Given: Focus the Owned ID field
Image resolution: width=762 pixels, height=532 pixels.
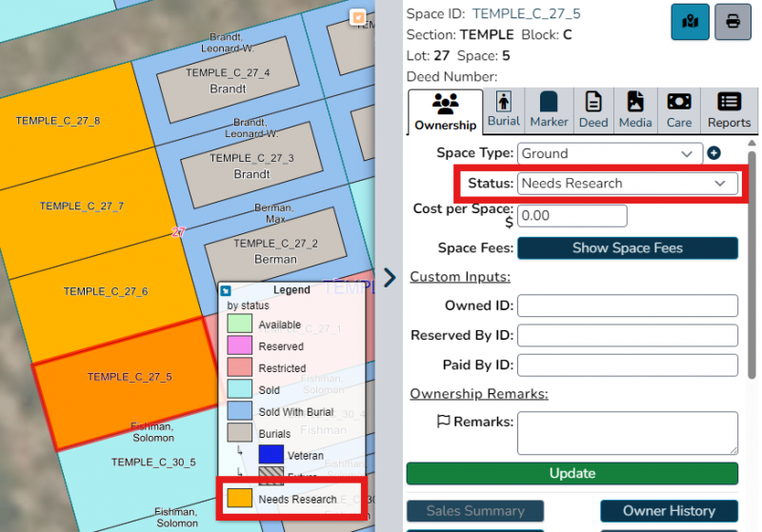Looking at the screenshot, I should (628, 305).
